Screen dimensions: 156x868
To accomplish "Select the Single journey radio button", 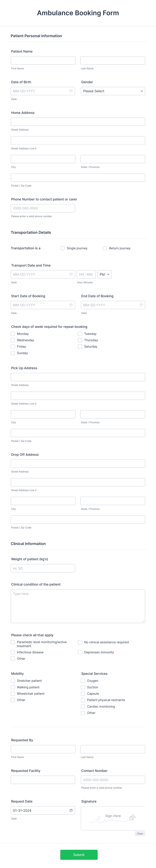I will pyautogui.click(x=62, y=248).
